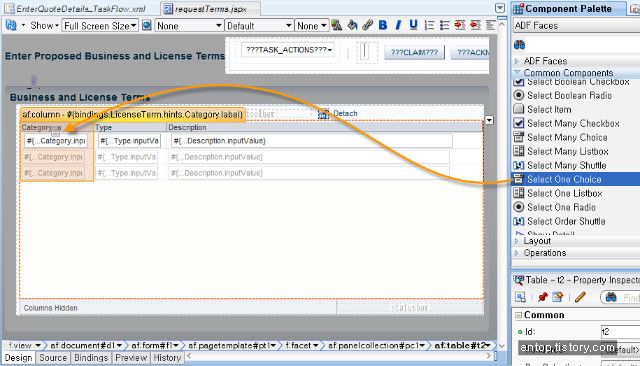
Task: Click the f:view breadcrumb item
Action: pos(20,346)
